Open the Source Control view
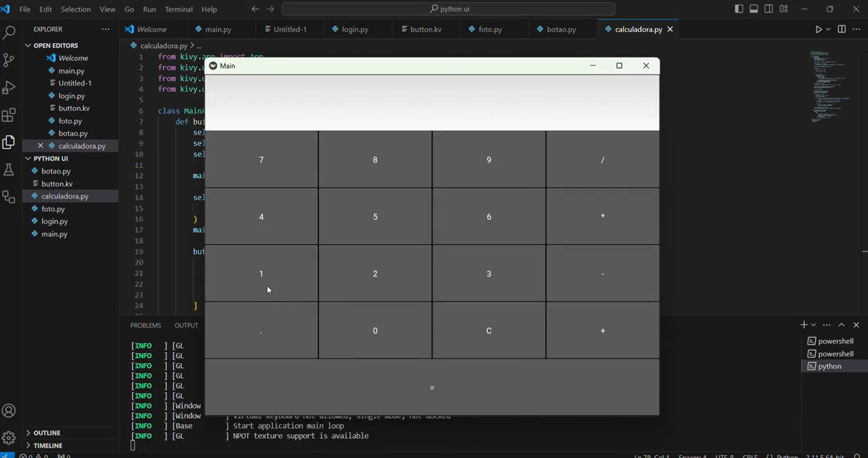Image resolution: width=868 pixels, height=458 pixels. coord(9,60)
